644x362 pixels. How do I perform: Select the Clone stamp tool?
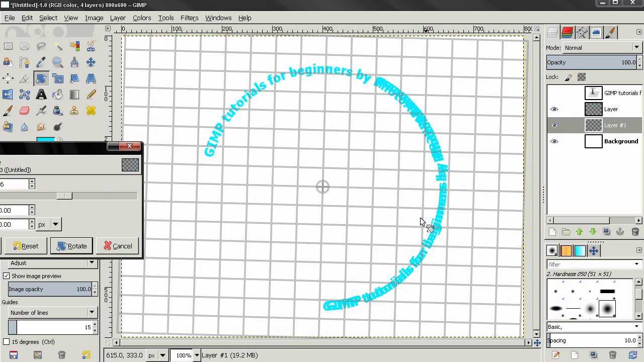point(74,111)
